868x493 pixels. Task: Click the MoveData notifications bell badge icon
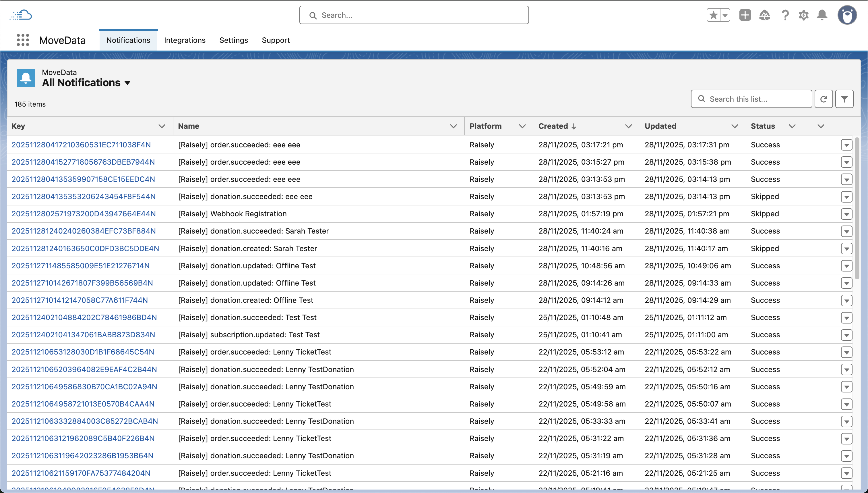pyautogui.click(x=25, y=78)
